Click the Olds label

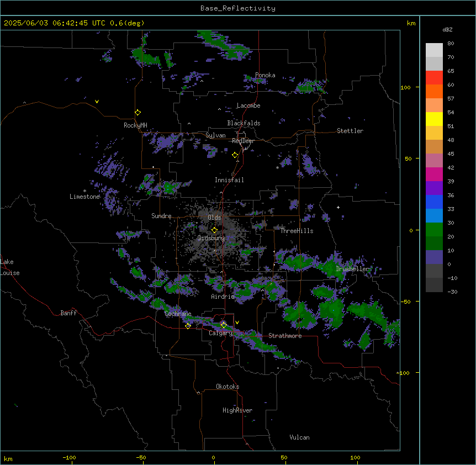click(x=214, y=218)
